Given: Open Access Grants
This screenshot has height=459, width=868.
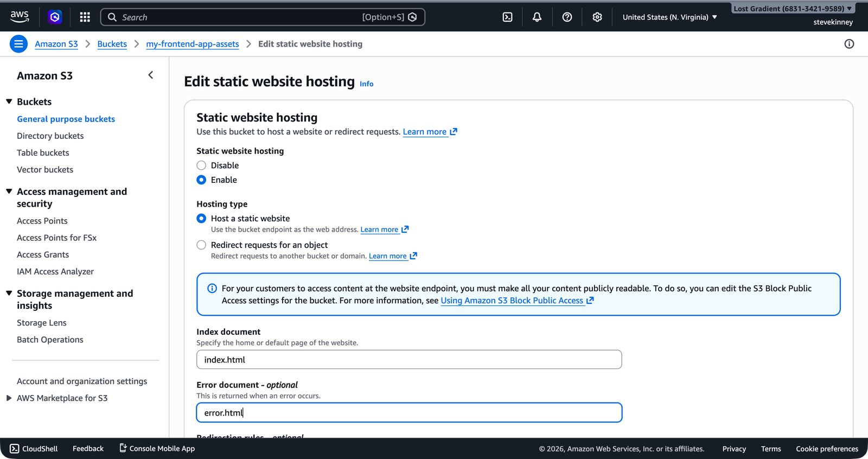Looking at the screenshot, I should coord(43,254).
